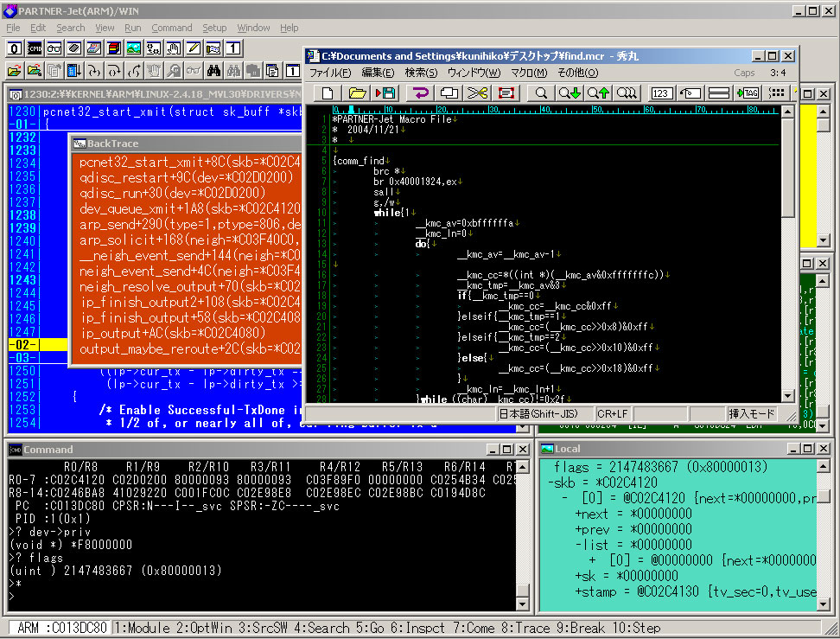Open the ファイル(F) menu in Hidemaru
840x639 pixels.
(x=330, y=73)
